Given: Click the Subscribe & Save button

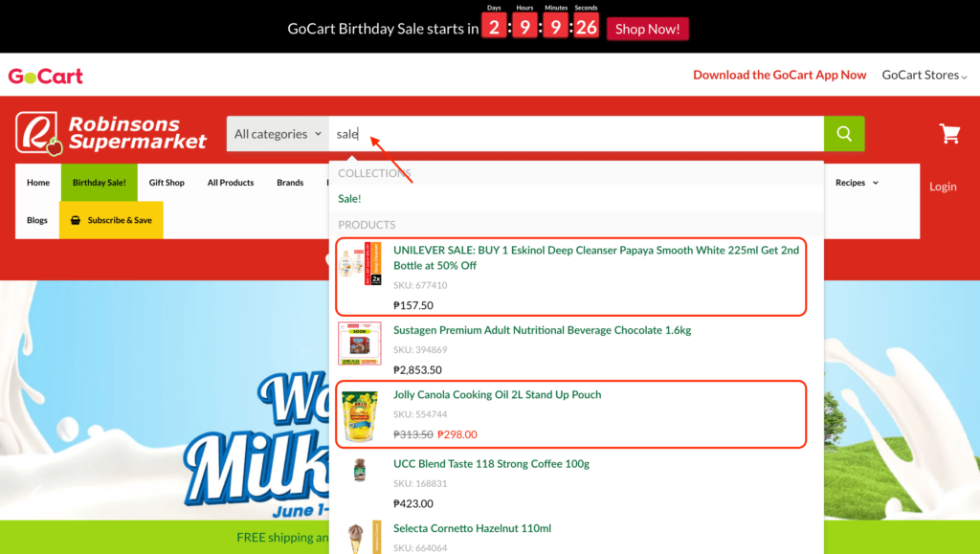Looking at the screenshot, I should click(x=111, y=220).
